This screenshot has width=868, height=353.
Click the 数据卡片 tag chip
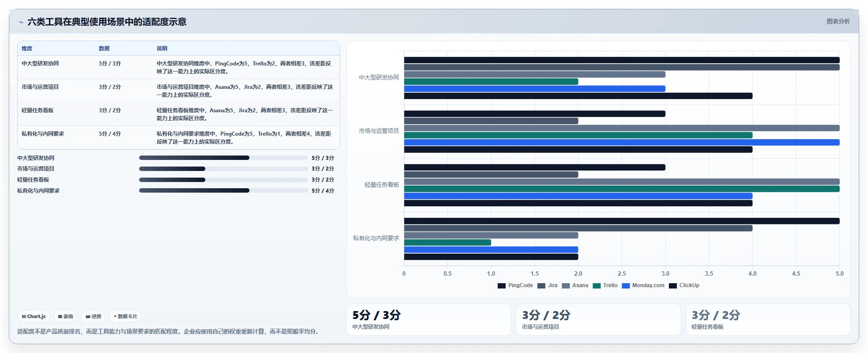pos(125,316)
